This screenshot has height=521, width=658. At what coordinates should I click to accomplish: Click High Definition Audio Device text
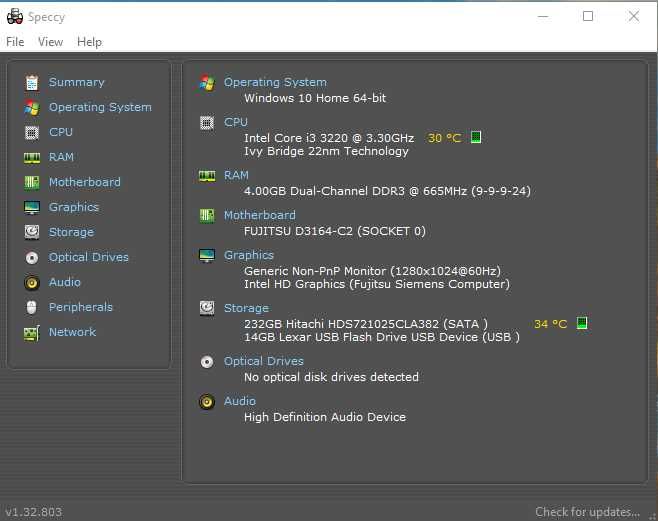pos(325,417)
